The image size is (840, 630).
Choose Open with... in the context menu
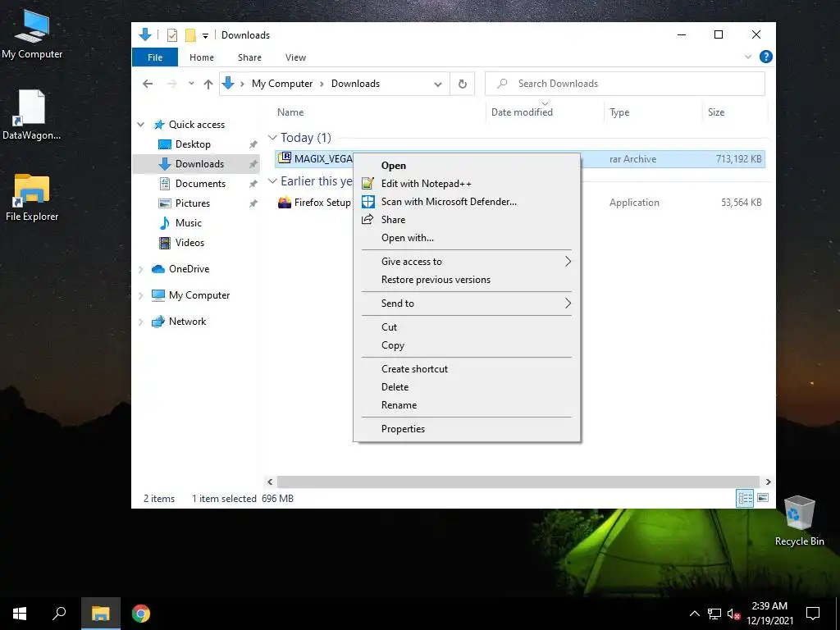click(467, 238)
